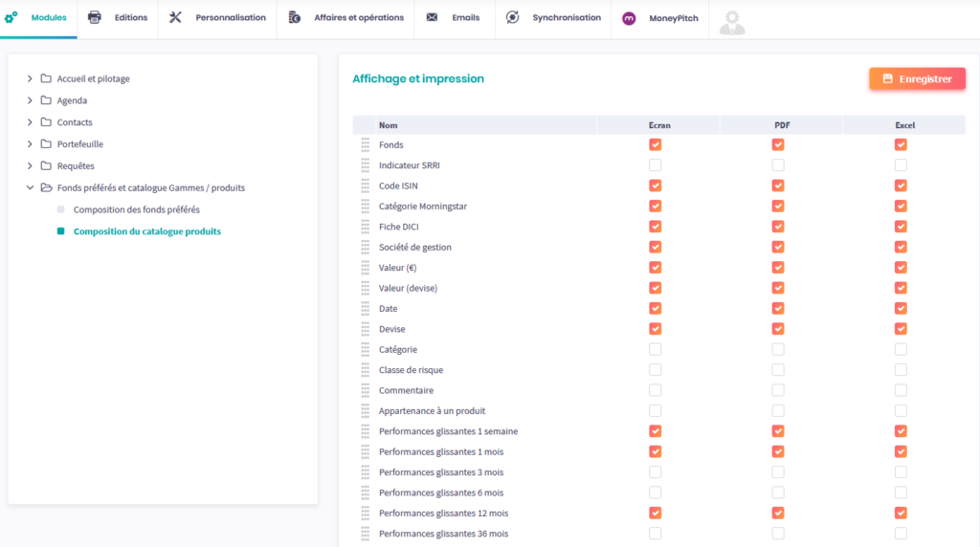Image resolution: width=980 pixels, height=547 pixels.
Task: Open the user profile avatar icon
Action: [x=732, y=22]
